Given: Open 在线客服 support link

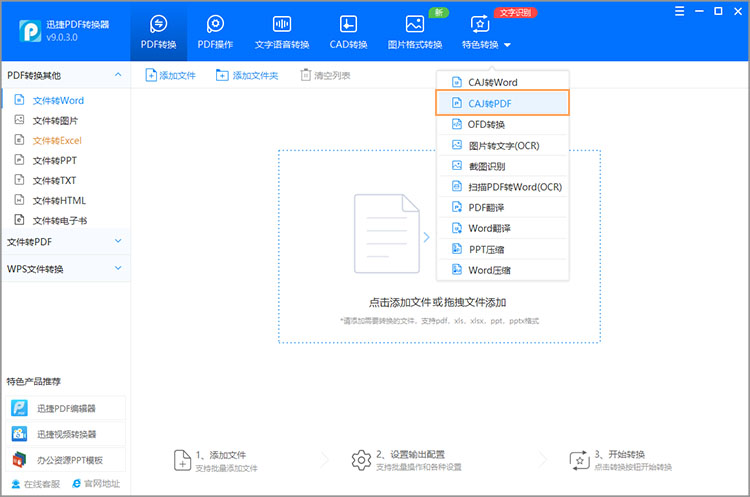Looking at the screenshot, I should [x=35, y=484].
